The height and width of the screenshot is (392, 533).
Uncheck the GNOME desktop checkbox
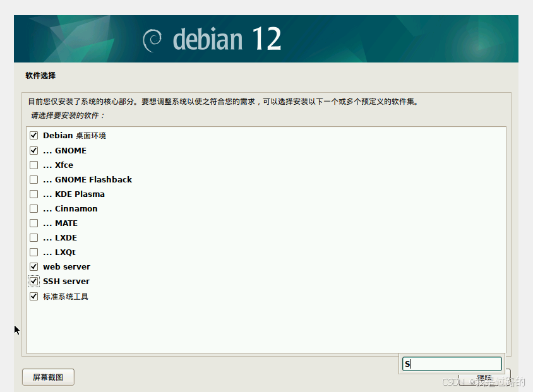coord(33,150)
